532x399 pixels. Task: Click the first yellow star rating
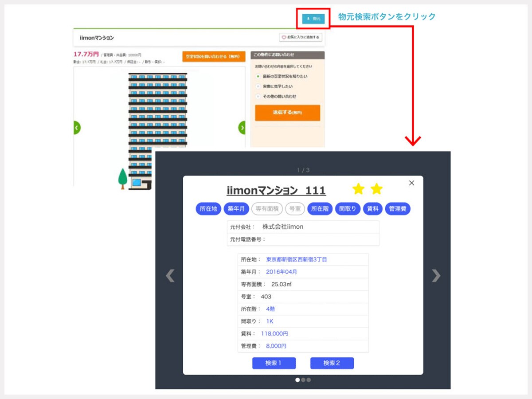[x=358, y=189]
